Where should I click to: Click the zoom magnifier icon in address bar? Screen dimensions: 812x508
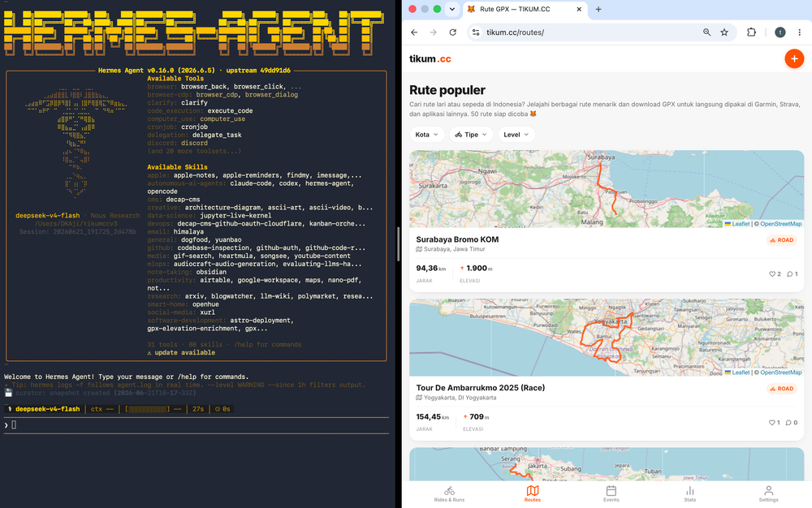(707, 32)
